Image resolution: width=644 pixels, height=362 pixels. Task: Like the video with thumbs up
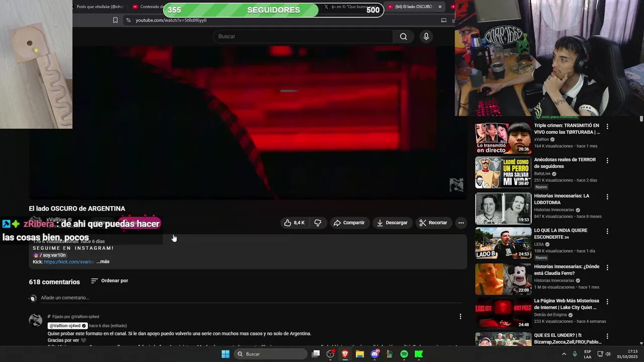294,223
